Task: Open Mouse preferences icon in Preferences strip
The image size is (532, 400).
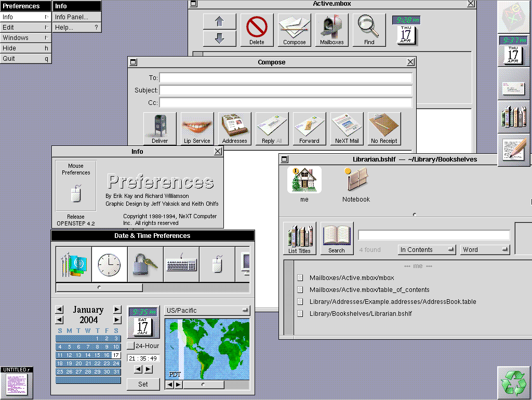Action: (217, 264)
